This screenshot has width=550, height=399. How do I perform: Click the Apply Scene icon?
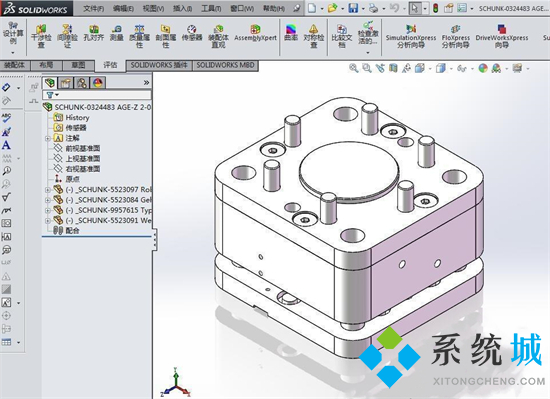(496, 68)
